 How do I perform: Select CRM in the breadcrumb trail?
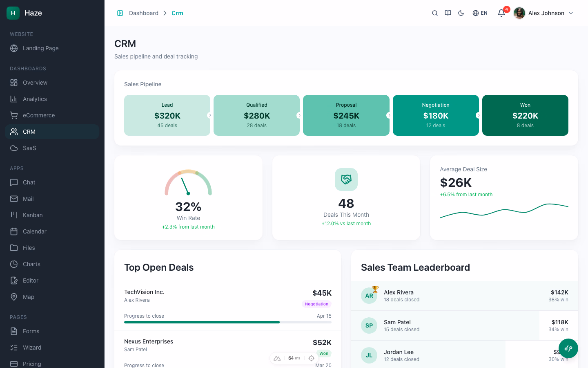(177, 13)
